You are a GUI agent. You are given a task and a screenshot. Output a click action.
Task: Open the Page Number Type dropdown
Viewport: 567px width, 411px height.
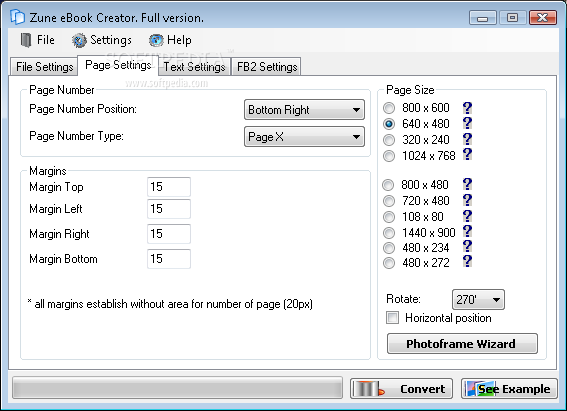tap(304, 137)
